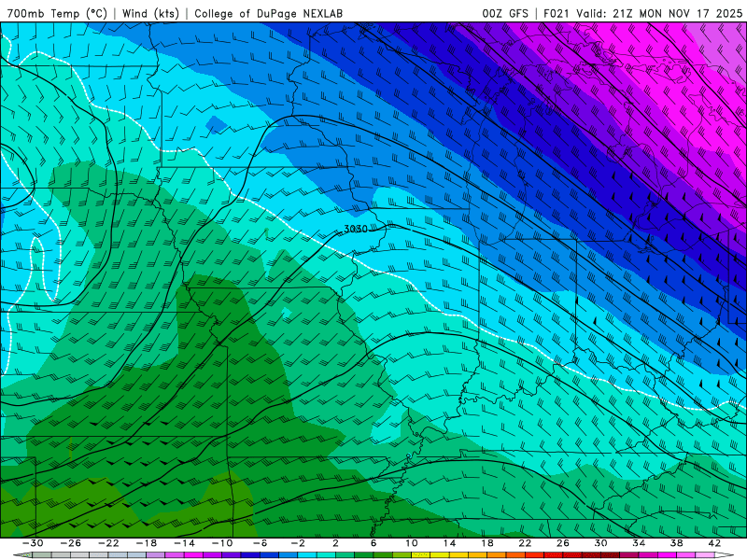Viewport: 747px width, 560px height.
Task: Click the '14' colorbar tick label
Action: pyautogui.click(x=449, y=543)
